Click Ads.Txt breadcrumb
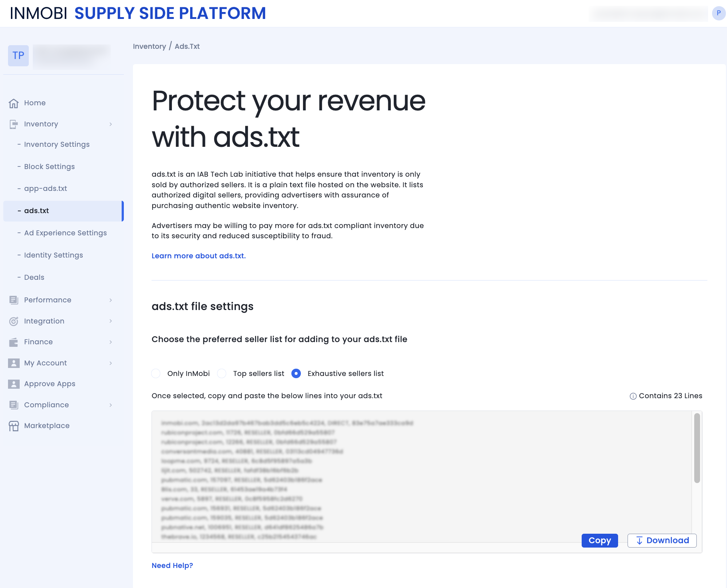The width and height of the screenshot is (727, 588). pos(187,46)
